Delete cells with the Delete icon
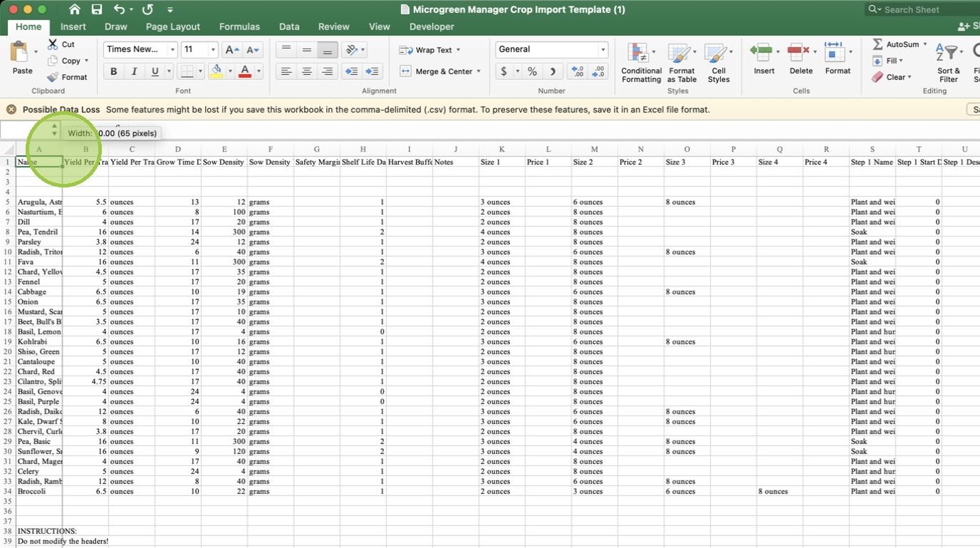 point(801,58)
